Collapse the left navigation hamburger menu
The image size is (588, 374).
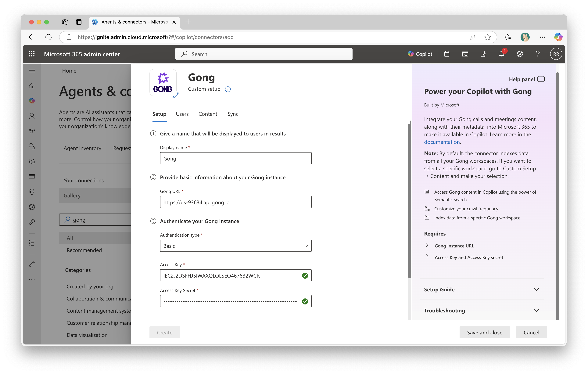coord(32,71)
